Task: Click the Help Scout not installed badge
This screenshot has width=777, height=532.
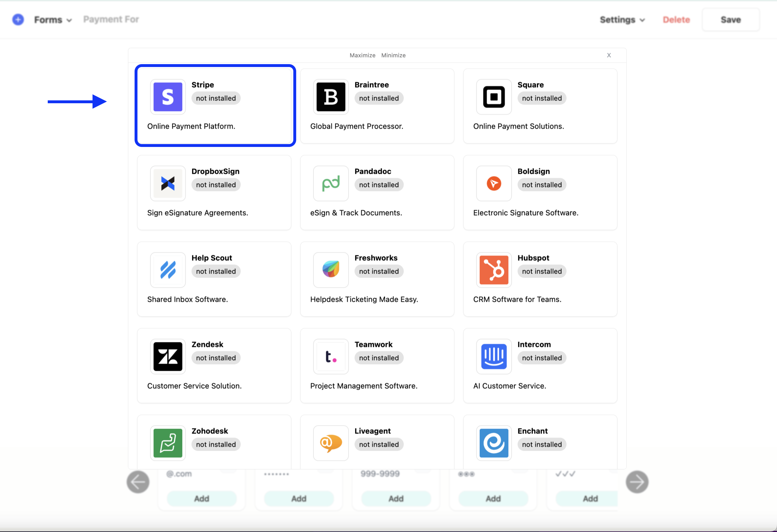Action: click(216, 271)
